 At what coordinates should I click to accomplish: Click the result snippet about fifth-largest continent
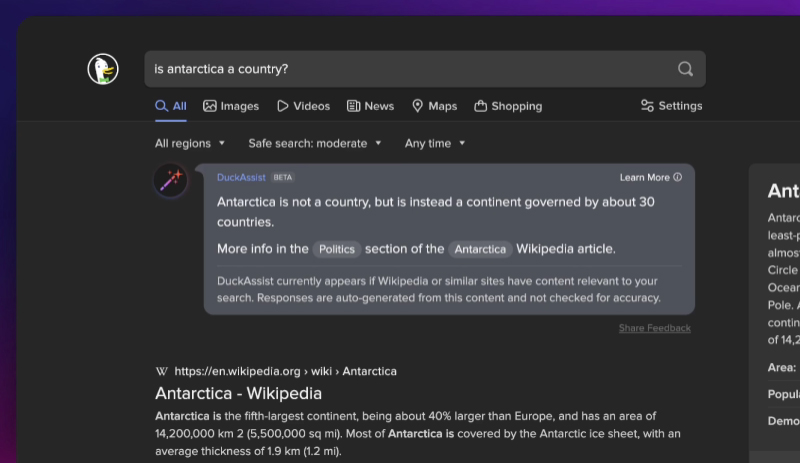(418, 433)
